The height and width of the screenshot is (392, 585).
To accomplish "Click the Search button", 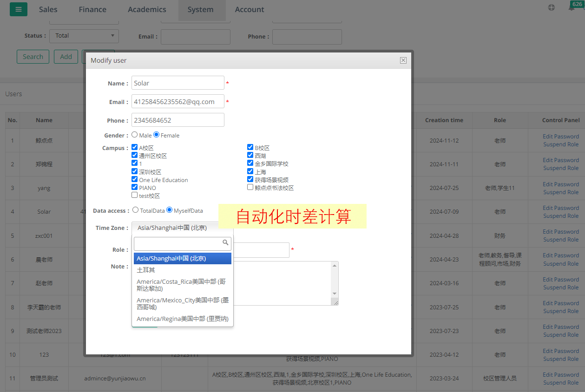I will point(33,57).
